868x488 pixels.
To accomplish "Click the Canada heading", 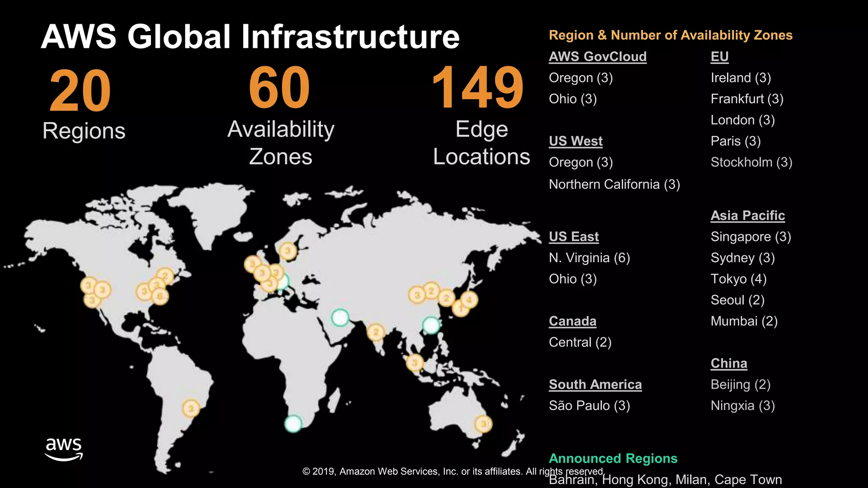I will click(573, 322).
